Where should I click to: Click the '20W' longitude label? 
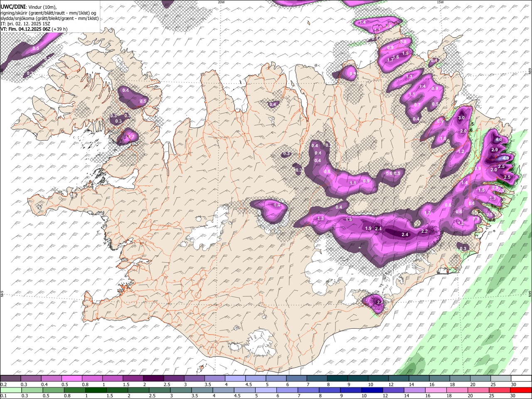coord(221,2)
